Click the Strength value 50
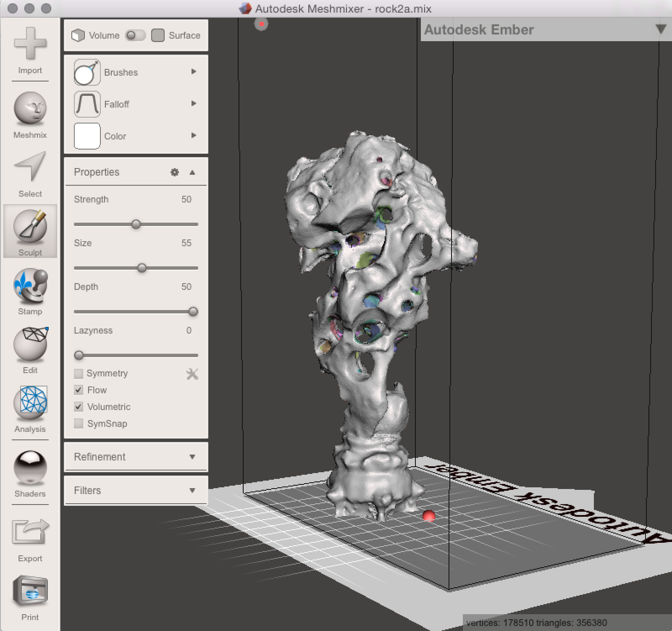 pos(186,199)
